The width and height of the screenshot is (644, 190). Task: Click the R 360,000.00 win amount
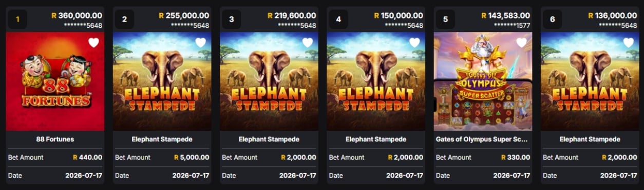[x=77, y=15]
